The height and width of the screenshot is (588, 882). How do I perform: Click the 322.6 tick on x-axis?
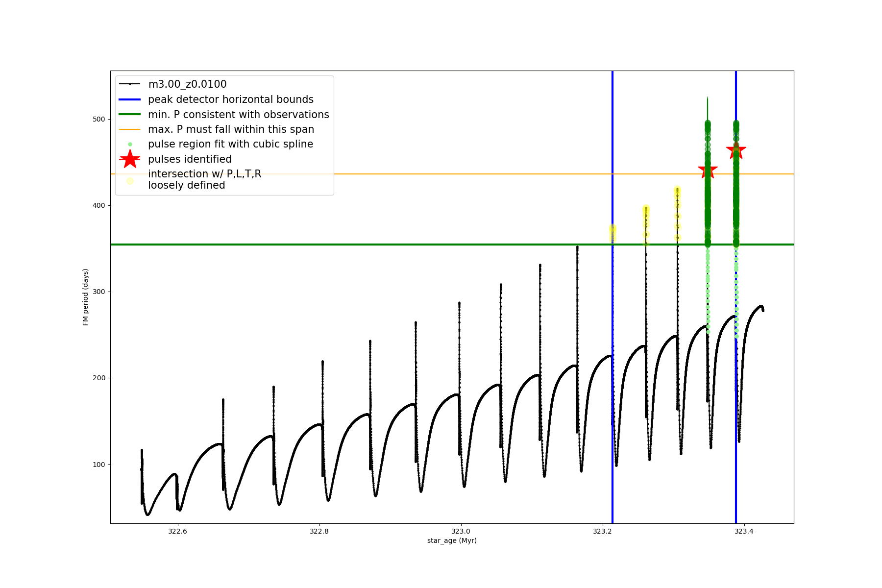click(x=178, y=531)
